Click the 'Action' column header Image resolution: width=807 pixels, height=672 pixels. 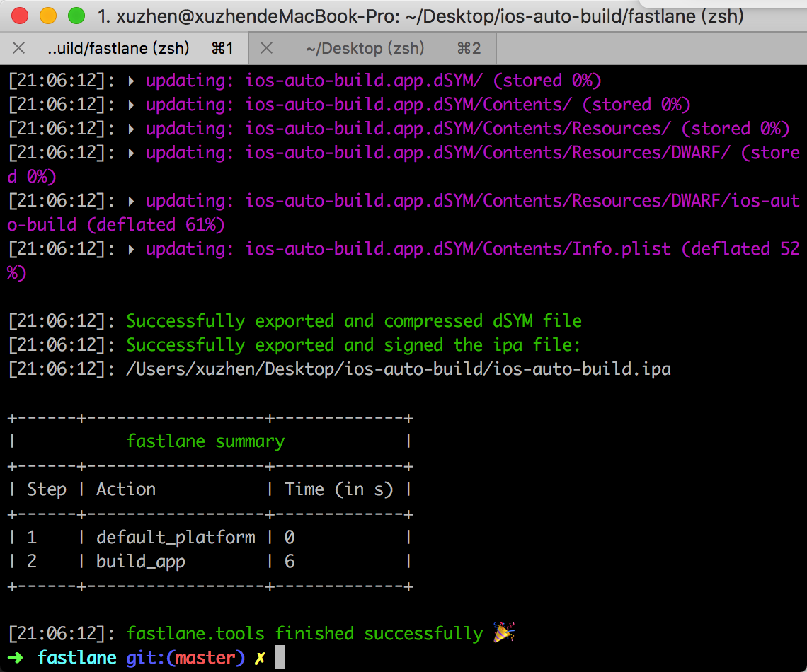126,489
